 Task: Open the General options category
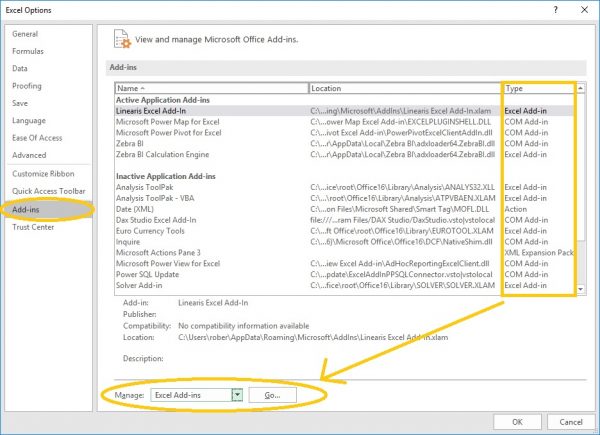tap(25, 34)
